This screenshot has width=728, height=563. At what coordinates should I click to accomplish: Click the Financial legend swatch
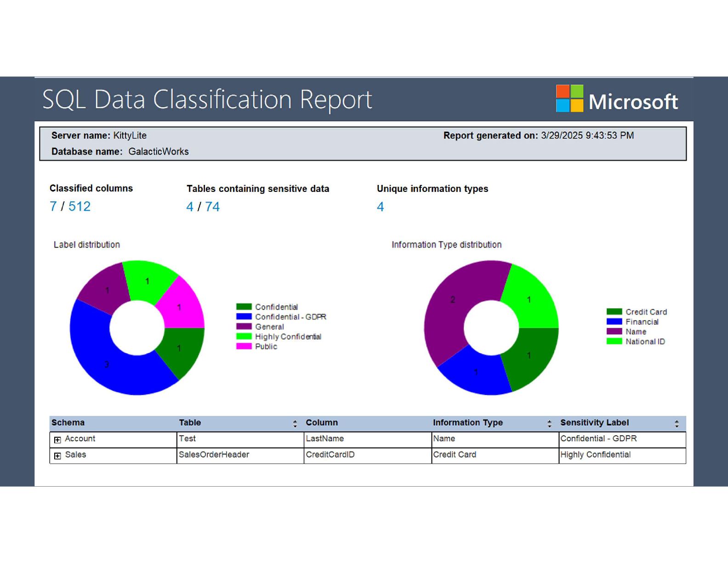click(x=614, y=322)
